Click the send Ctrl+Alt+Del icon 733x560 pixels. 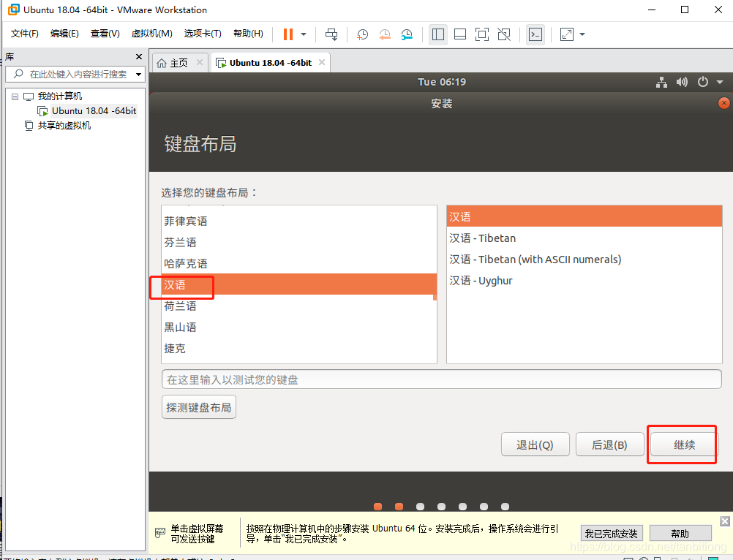[x=331, y=34]
